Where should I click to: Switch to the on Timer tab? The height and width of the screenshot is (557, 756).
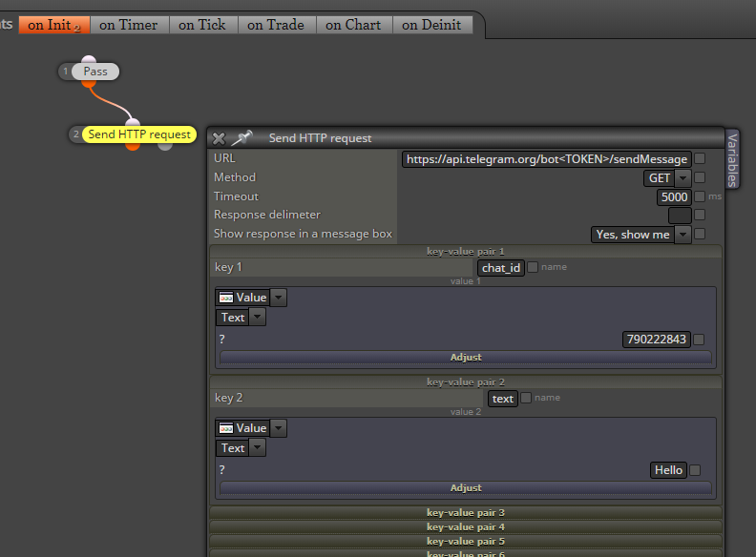(x=129, y=25)
